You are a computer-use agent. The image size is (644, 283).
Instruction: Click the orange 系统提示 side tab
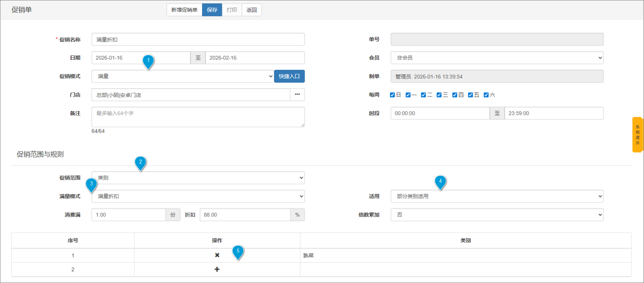tap(637, 135)
